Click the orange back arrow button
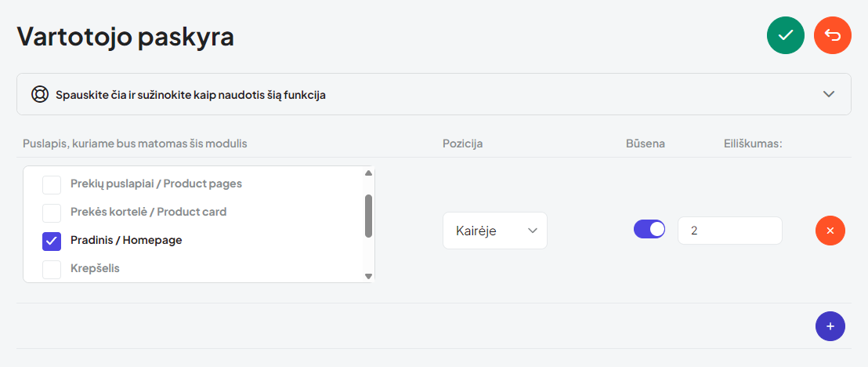Screen dimensions: 868x367 tap(833, 35)
